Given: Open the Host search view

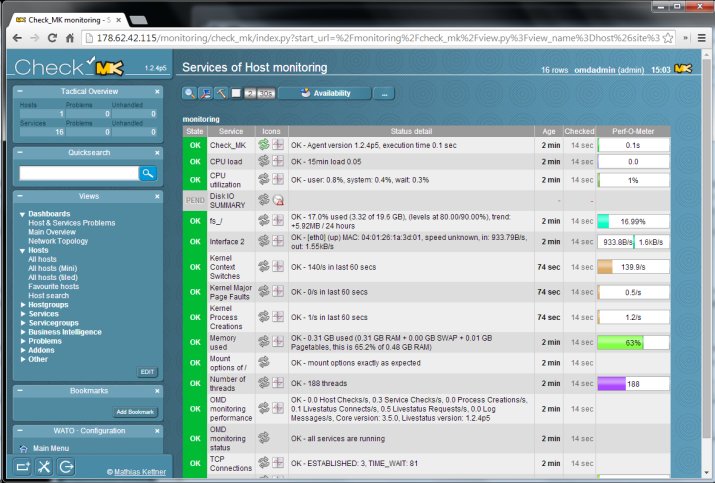Looking at the screenshot, I should (48, 296).
